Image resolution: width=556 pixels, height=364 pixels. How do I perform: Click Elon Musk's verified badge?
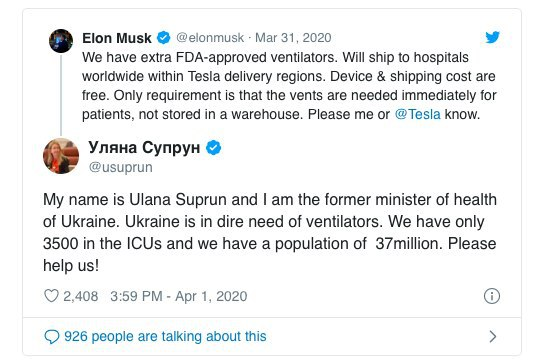(163, 38)
